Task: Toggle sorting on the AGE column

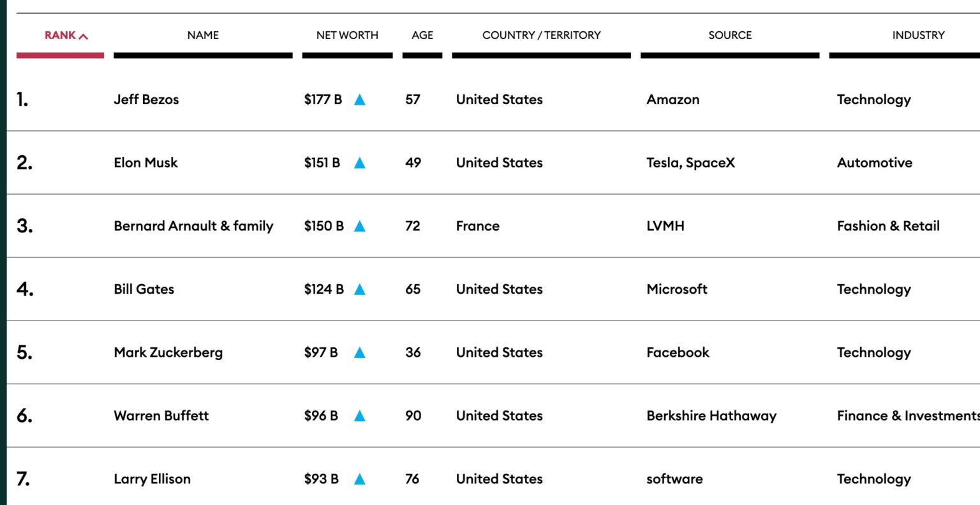Action: (x=422, y=35)
